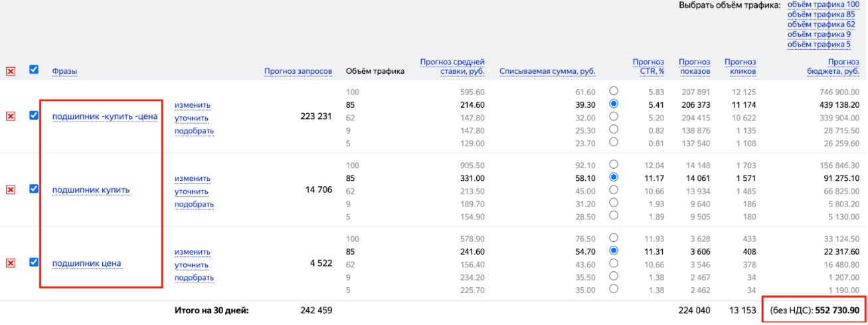The height and width of the screenshot is (325, 868).
Task: Select the 61.60 rub radio for first phrase
Action: (x=614, y=91)
